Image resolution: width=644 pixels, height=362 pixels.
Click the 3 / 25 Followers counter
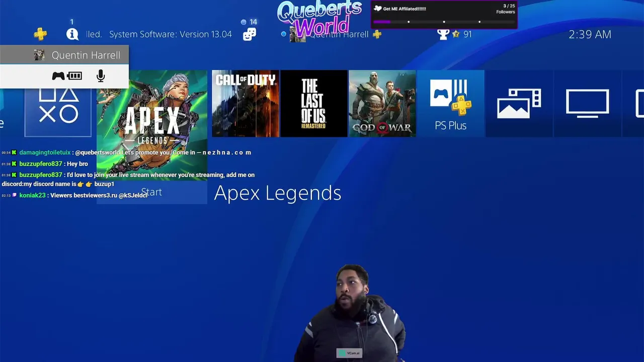pos(506,9)
